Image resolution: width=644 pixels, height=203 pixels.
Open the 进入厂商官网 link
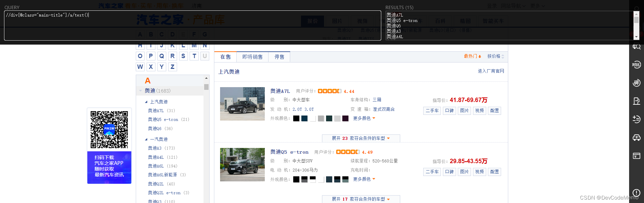tap(491, 71)
